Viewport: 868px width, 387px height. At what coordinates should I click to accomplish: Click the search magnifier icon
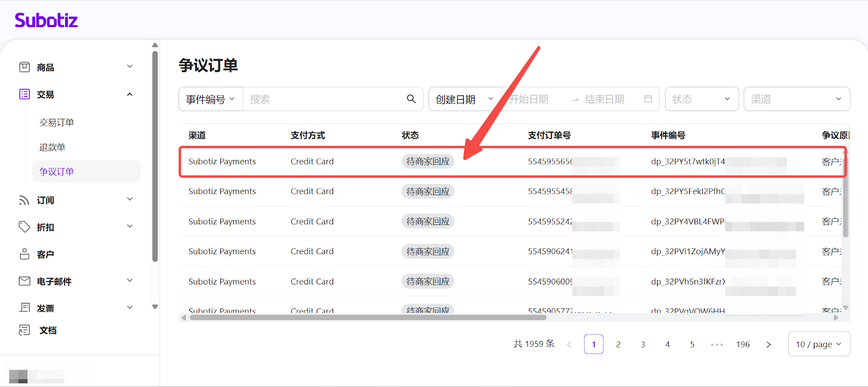(x=411, y=99)
